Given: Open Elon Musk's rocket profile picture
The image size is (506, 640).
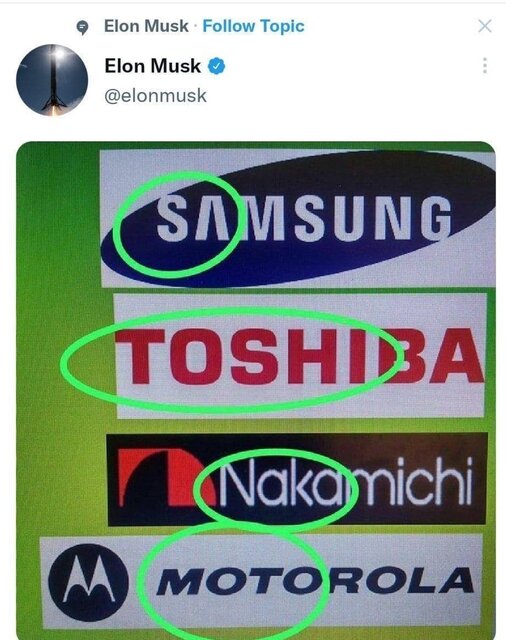Looking at the screenshot, I should click(52, 80).
